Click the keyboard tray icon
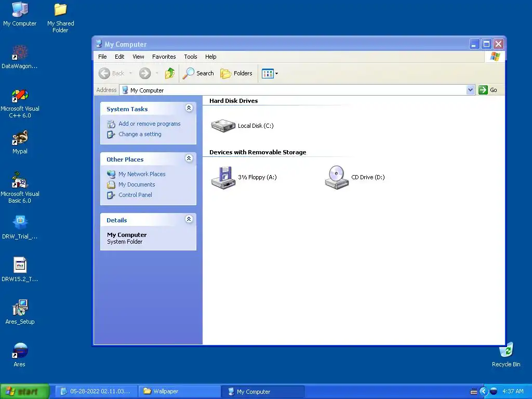Image resolution: width=532 pixels, height=399 pixels. (474, 392)
